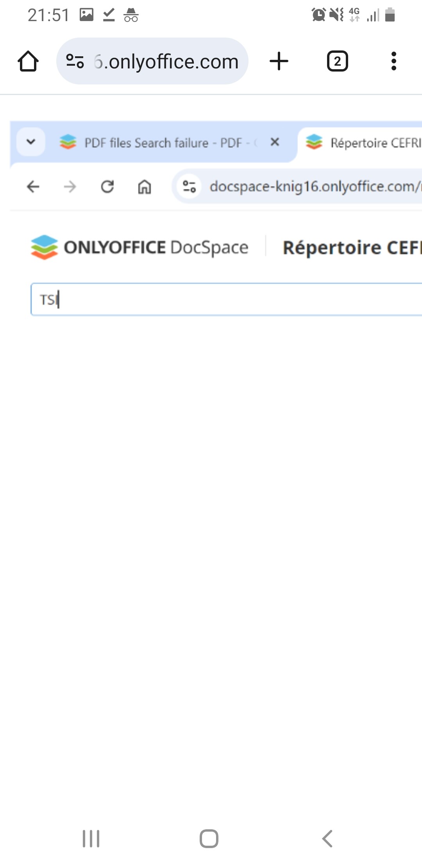Tap the embedded site info icon
The height and width of the screenshot is (868, 422).
[x=190, y=187]
